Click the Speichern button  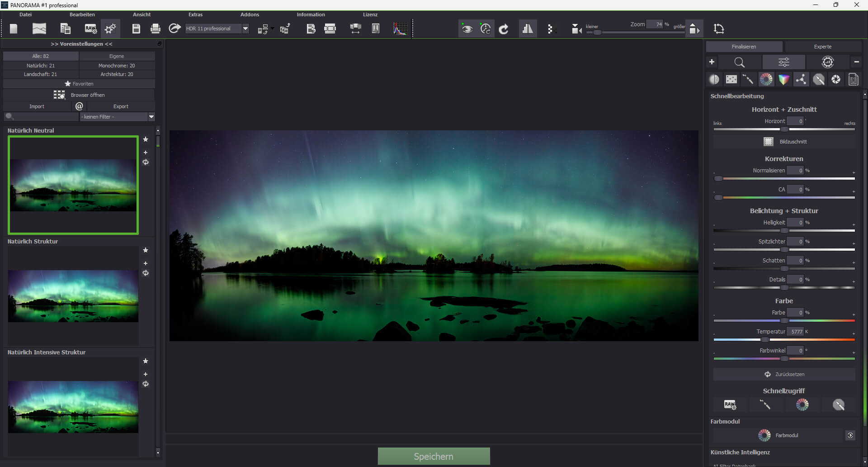pos(434,456)
